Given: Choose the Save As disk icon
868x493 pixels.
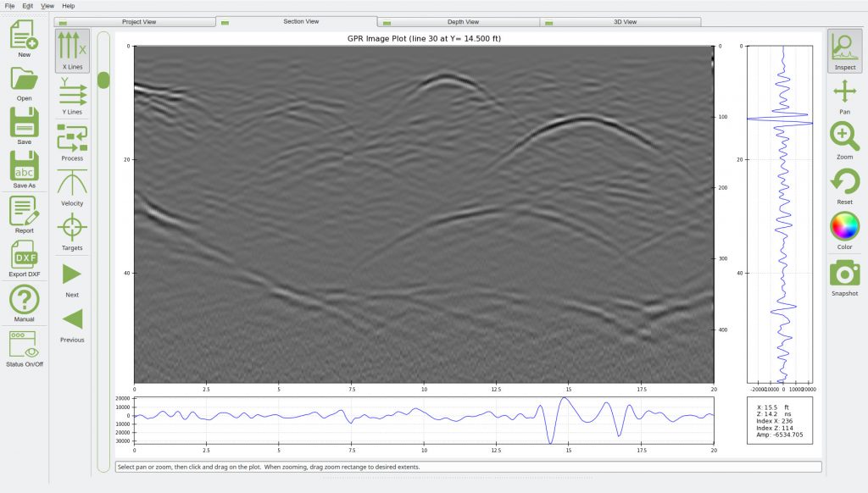Looking at the screenshot, I should [24, 165].
